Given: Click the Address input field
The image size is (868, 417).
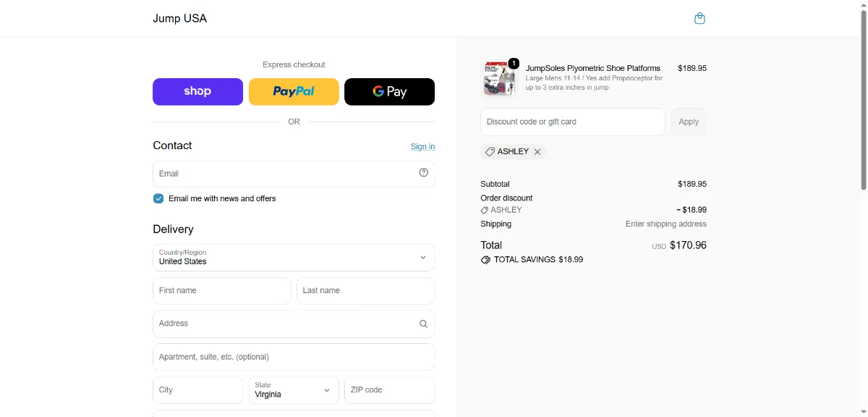Looking at the screenshot, I should pyautogui.click(x=294, y=324).
